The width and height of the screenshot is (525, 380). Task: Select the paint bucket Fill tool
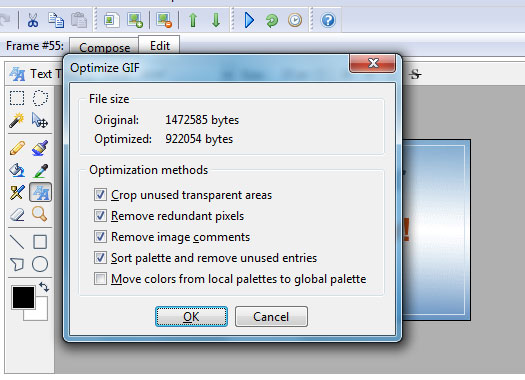17,170
